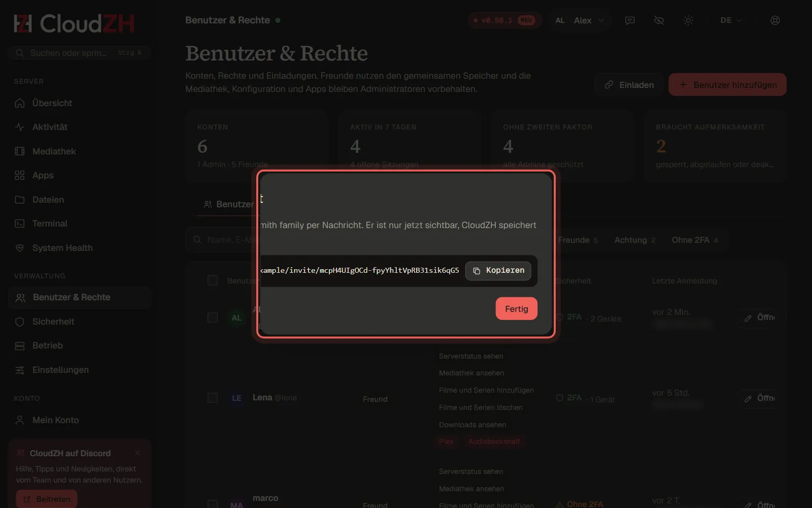Viewport: 812px width, 508px height.
Task: Open the help lifebuoy icon
Action: tap(775, 20)
